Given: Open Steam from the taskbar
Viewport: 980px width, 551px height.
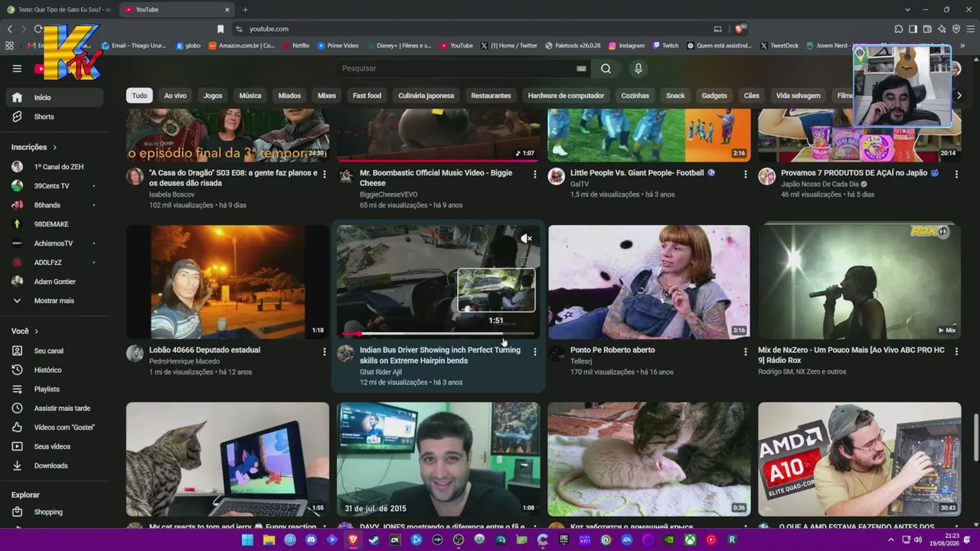Looking at the screenshot, I should [374, 540].
